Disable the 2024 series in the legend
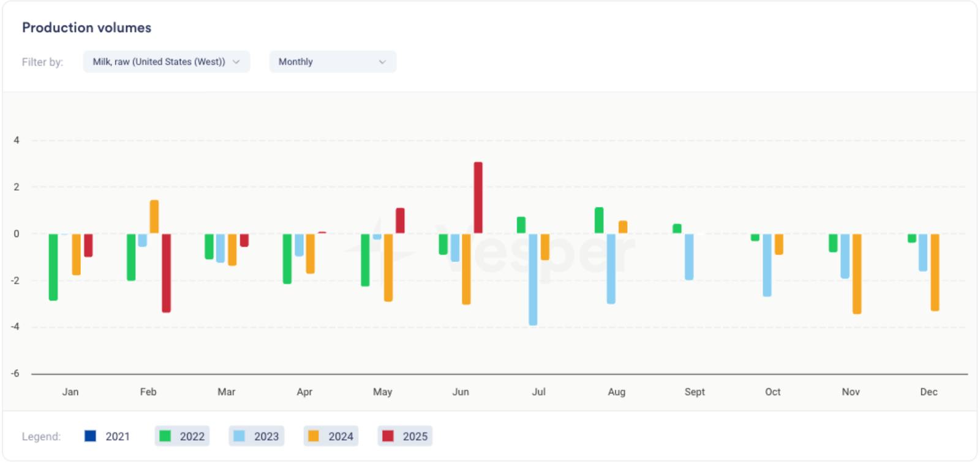The height and width of the screenshot is (463, 980). click(331, 436)
